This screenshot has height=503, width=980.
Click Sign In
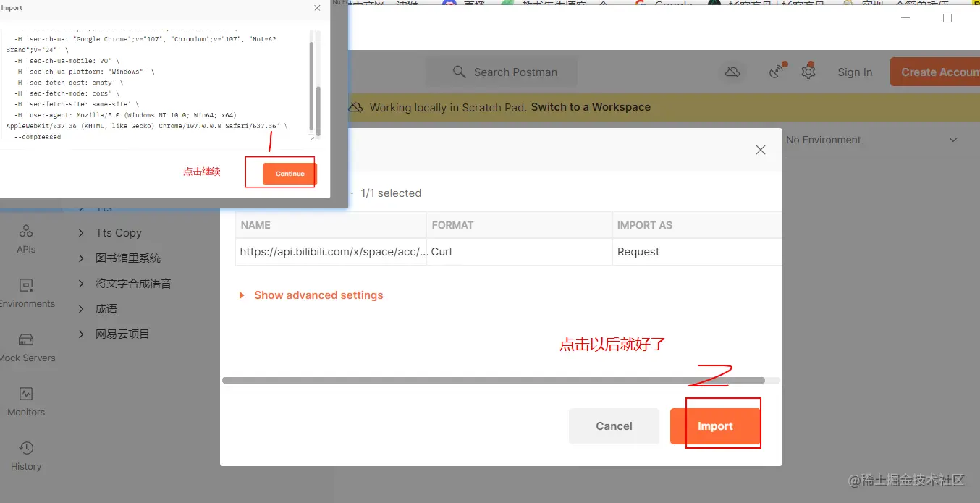pyautogui.click(x=855, y=72)
